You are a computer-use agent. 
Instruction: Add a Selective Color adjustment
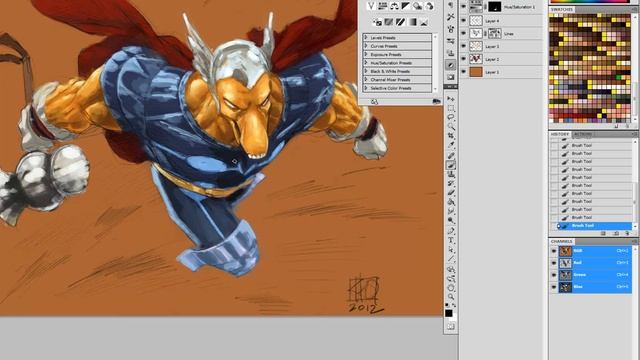point(424,22)
